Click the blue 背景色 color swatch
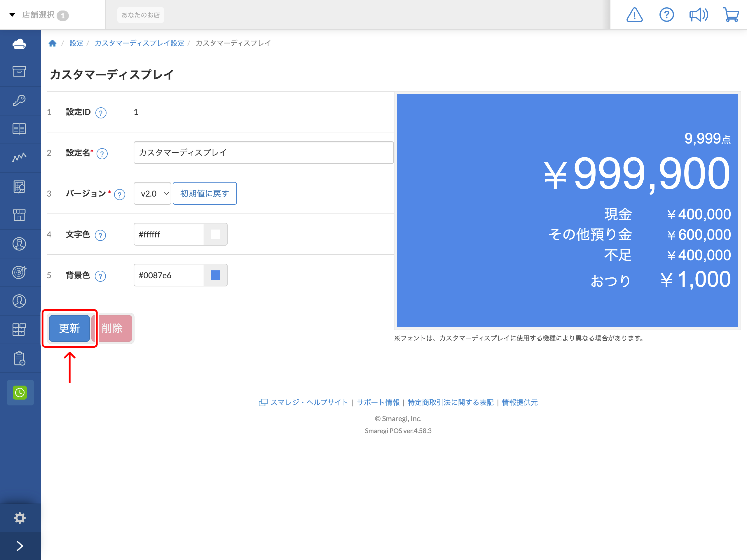 click(215, 275)
